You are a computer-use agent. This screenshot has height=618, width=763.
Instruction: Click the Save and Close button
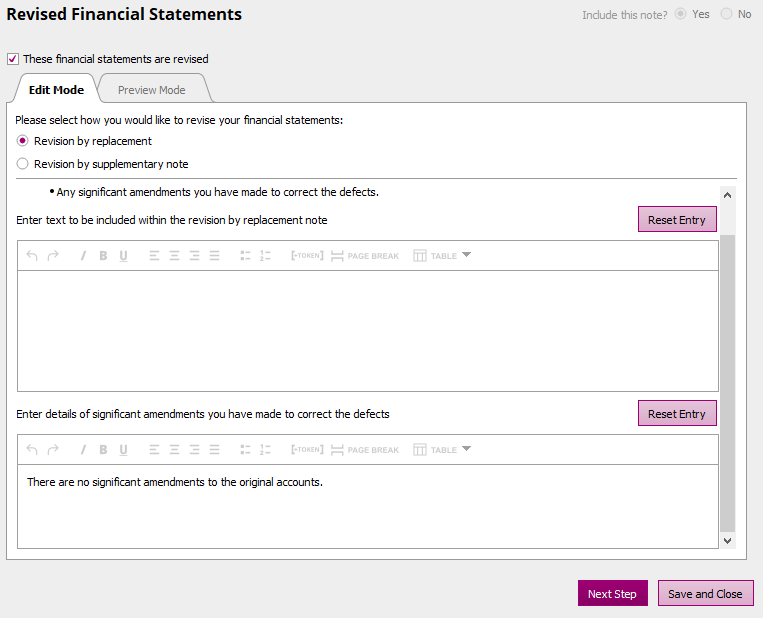pos(705,594)
